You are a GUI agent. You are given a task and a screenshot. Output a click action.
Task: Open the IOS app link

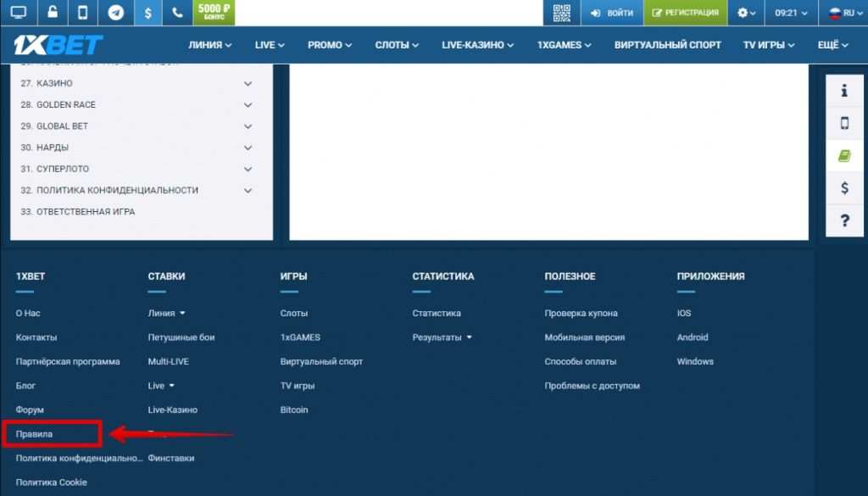pos(684,314)
